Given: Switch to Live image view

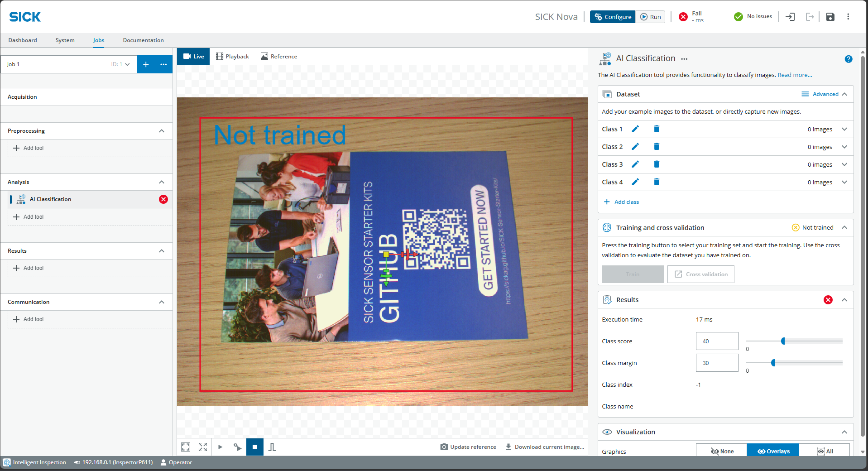Looking at the screenshot, I should (x=193, y=57).
